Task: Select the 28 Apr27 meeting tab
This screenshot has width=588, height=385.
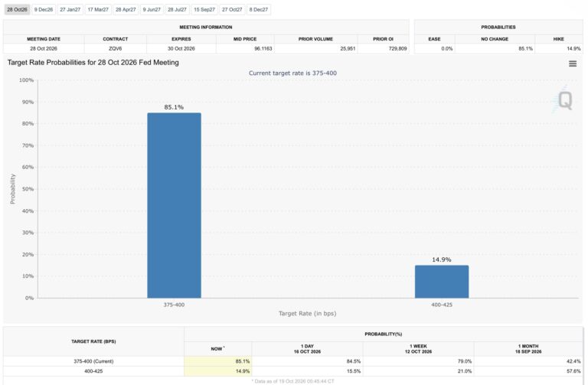Action: coord(126,10)
